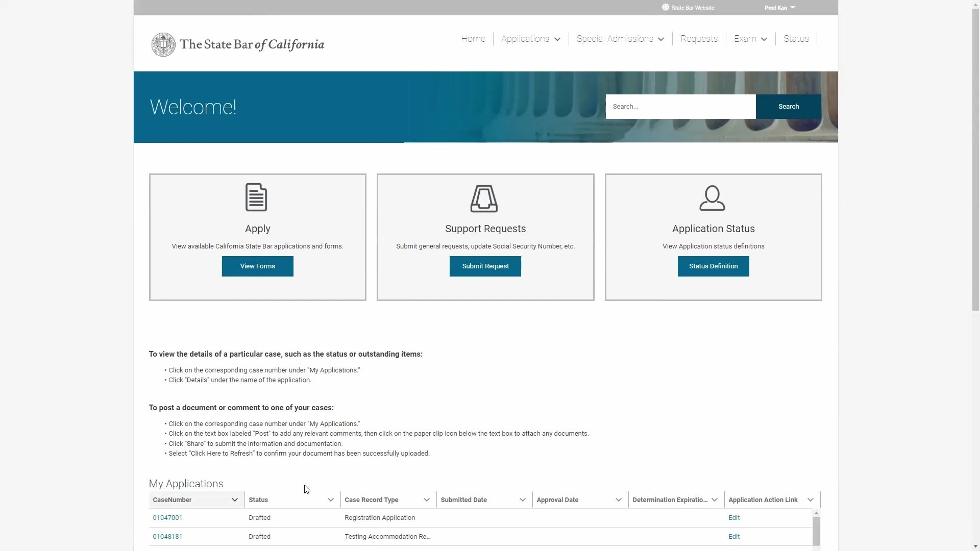
Task: Click the globe icon beside State Bar Website
Action: 665,8
